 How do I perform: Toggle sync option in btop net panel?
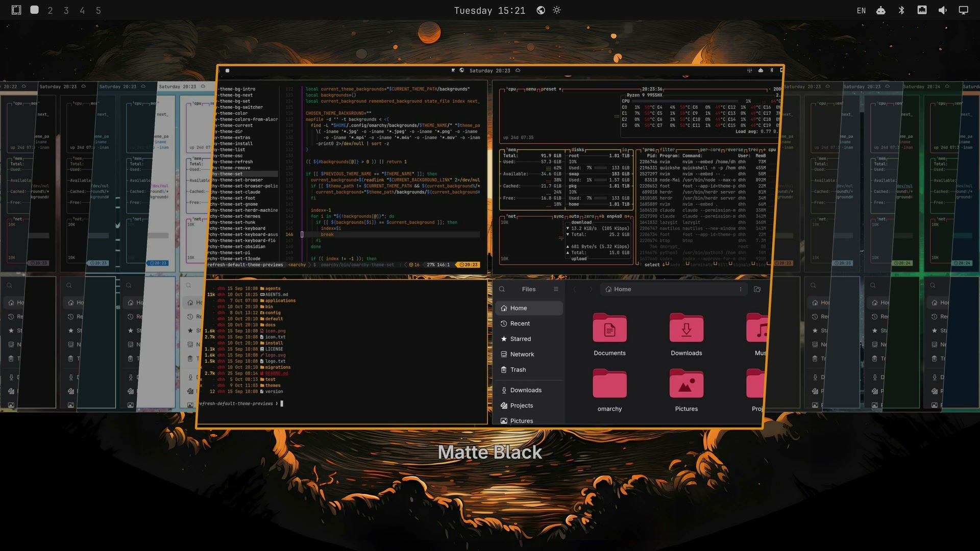pos(558,216)
